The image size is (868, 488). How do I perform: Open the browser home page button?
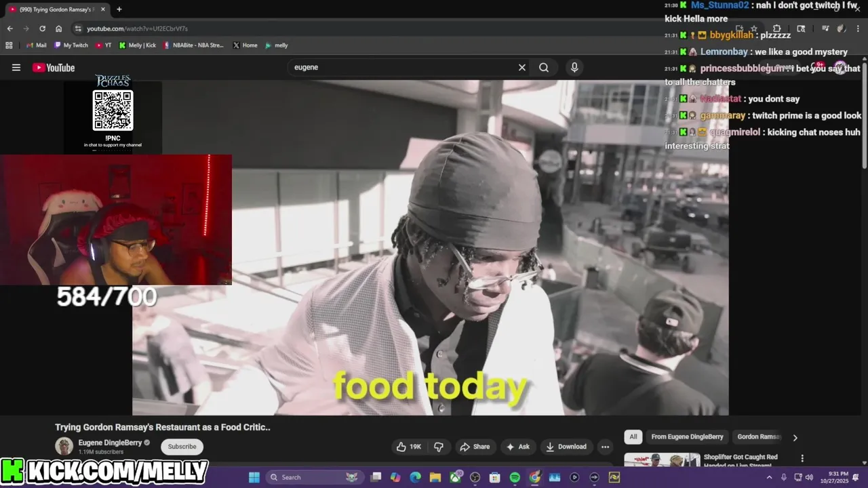coord(58,28)
